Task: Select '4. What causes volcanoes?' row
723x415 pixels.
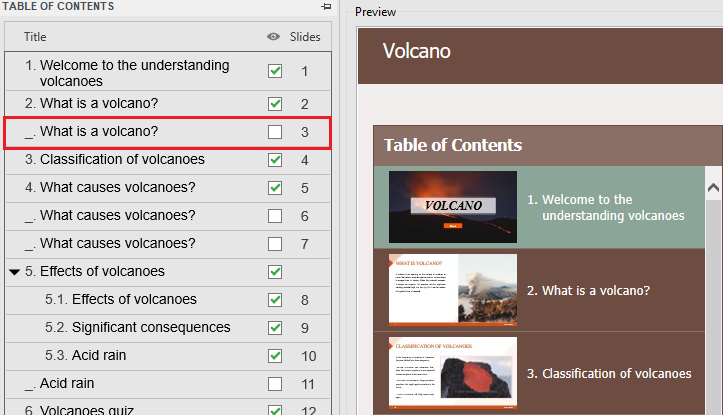Action: click(x=168, y=188)
